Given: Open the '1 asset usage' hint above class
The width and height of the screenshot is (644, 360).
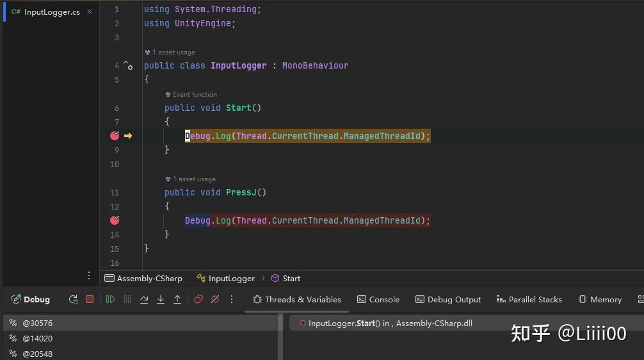Looking at the screenshot, I should (x=170, y=52).
